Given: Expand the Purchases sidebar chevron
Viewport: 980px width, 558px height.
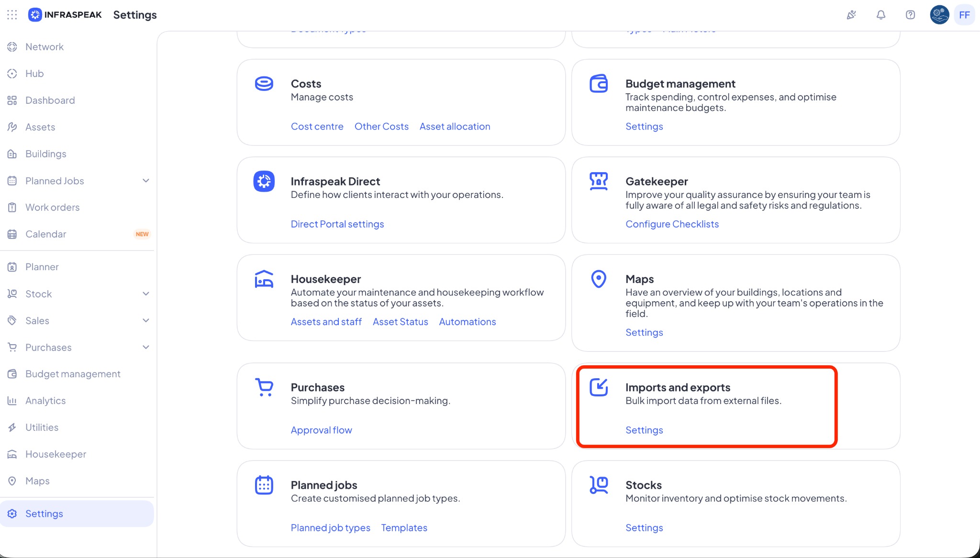Looking at the screenshot, I should [146, 347].
